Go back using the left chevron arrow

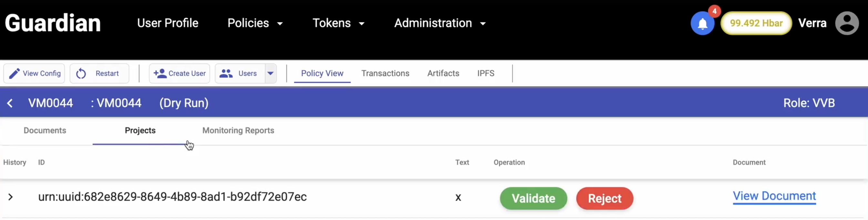point(10,103)
